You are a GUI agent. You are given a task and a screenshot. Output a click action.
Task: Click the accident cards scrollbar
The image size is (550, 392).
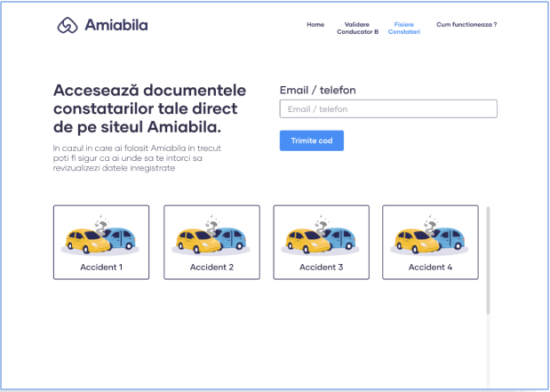pyautogui.click(x=488, y=260)
